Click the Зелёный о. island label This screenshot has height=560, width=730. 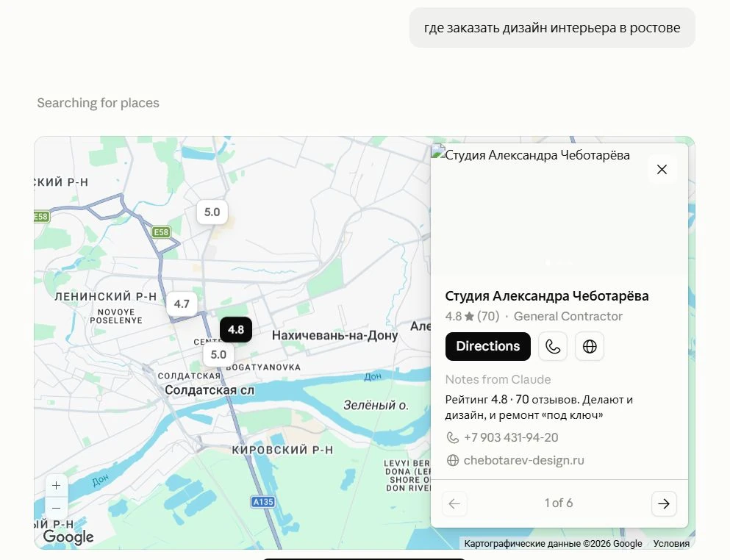(376, 406)
